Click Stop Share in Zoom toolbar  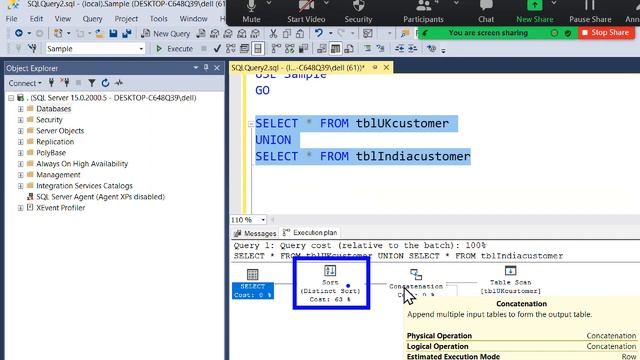(606, 33)
